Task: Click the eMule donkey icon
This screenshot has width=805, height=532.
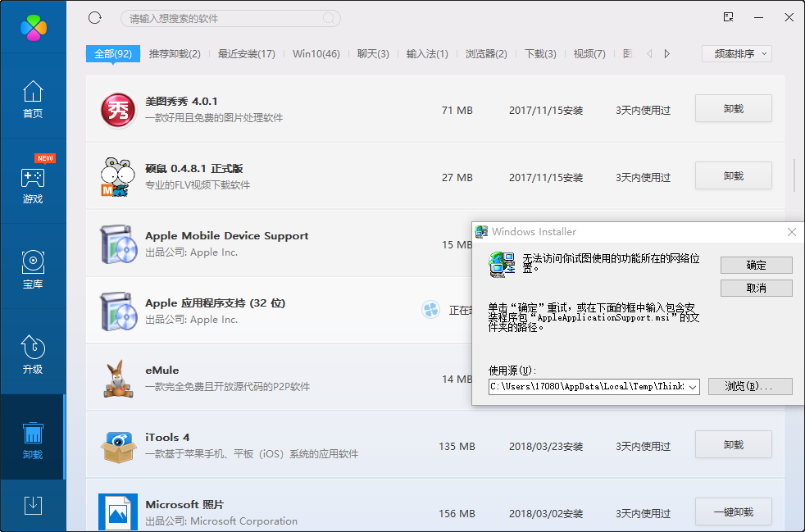Action: pyautogui.click(x=118, y=379)
